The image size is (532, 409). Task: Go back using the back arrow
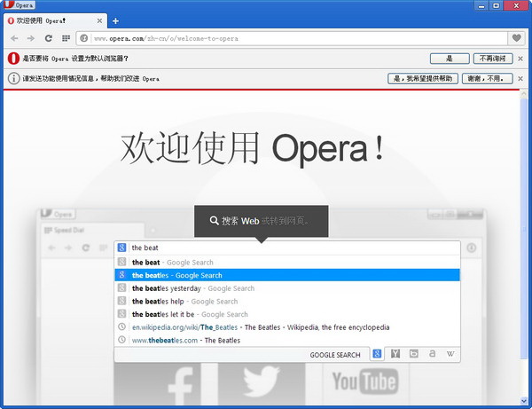pos(14,38)
